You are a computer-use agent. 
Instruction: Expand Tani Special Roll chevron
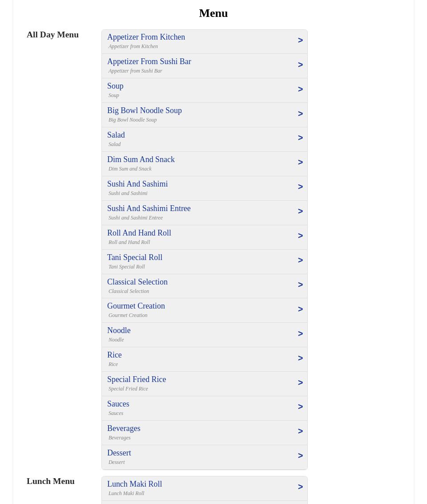pyautogui.click(x=300, y=260)
